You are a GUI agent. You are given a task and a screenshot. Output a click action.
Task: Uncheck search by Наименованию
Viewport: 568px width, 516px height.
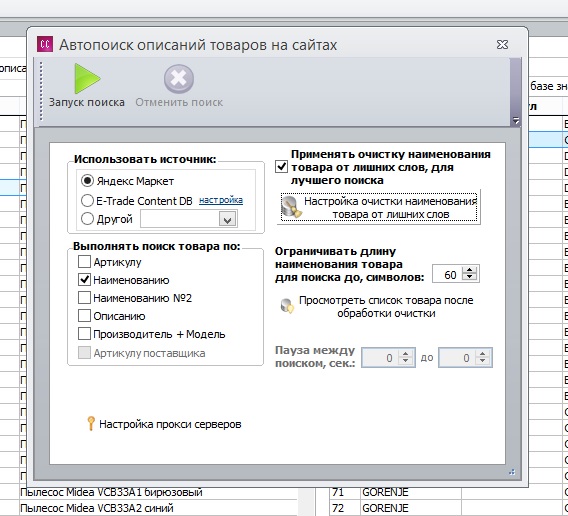pyautogui.click(x=84, y=280)
